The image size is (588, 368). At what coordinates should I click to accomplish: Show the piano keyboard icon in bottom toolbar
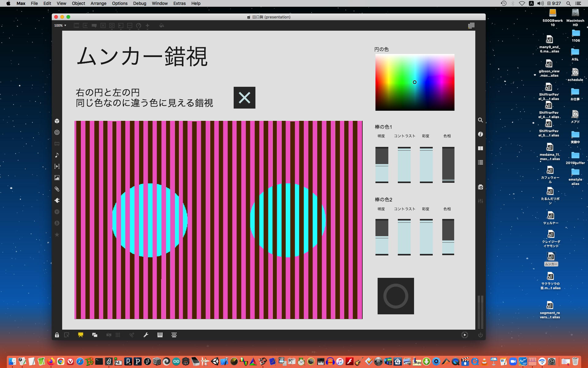pos(160,335)
